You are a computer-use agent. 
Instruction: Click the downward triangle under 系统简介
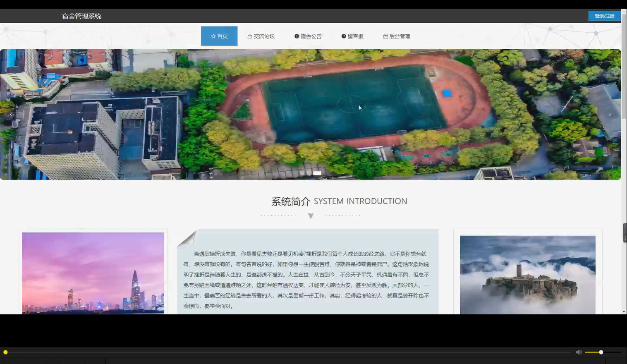point(310,216)
